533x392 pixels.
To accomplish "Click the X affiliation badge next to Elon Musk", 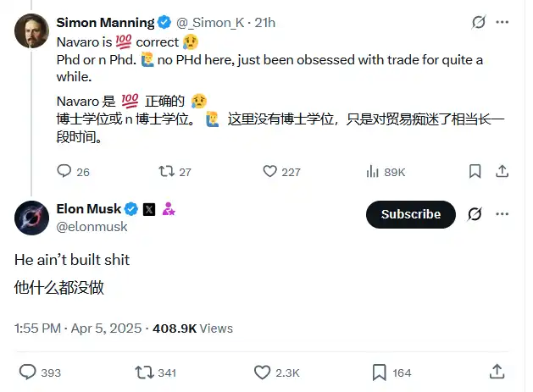I will tap(149, 209).
